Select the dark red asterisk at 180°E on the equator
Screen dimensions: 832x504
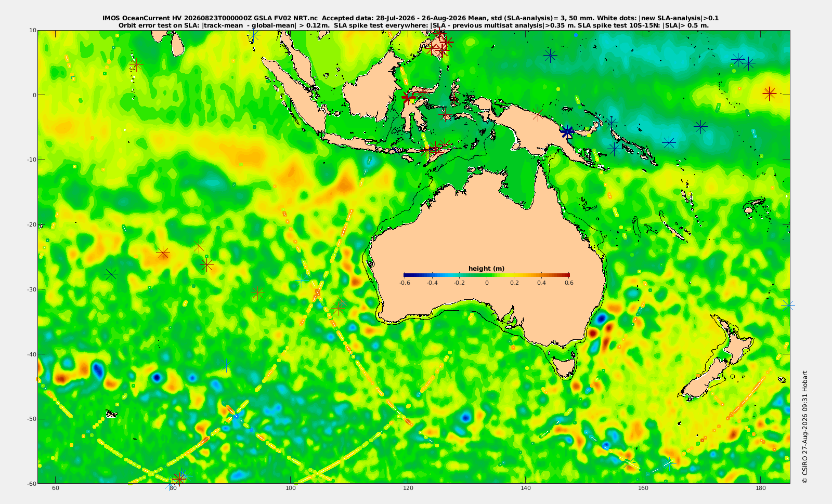[x=770, y=94]
